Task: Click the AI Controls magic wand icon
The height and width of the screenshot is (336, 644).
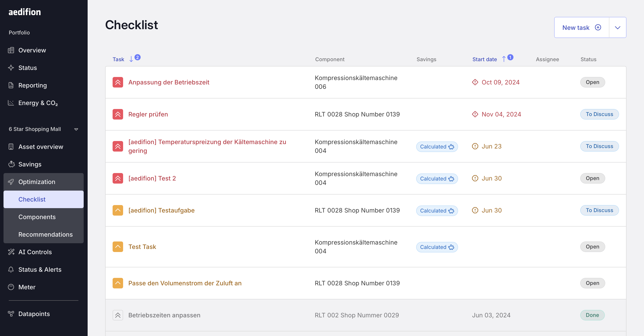Action: click(x=11, y=252)
